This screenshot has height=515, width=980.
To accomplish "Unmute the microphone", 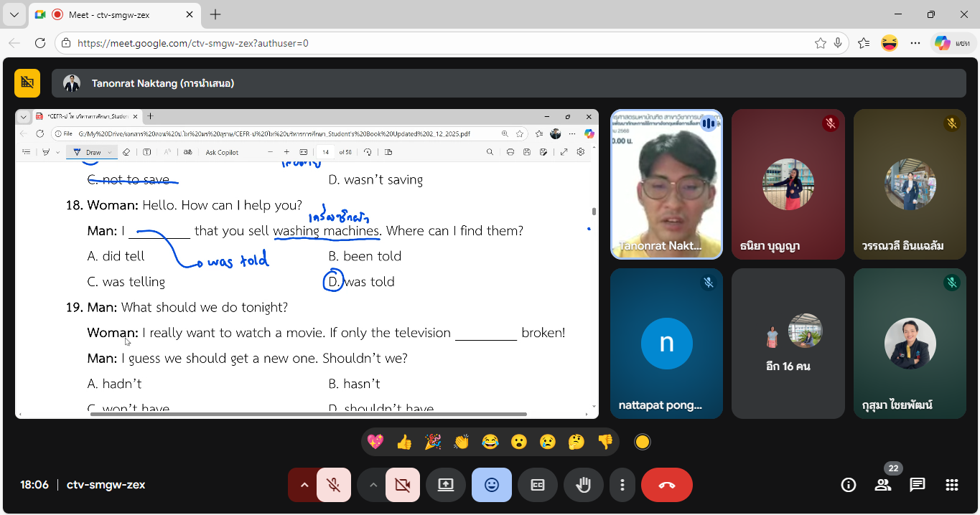I will (x=333, y=485).
